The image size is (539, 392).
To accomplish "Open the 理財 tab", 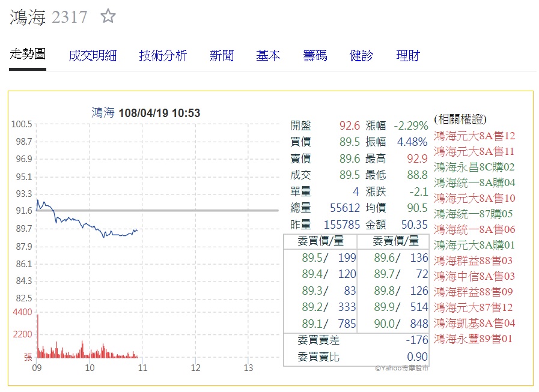I will point(408,56).
